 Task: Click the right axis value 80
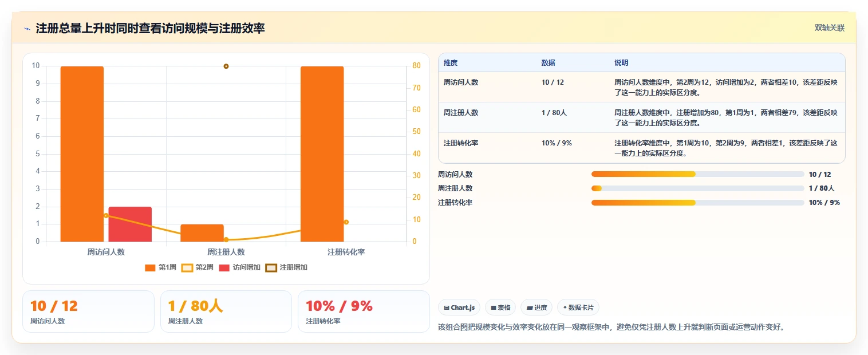tap(416, 66)
